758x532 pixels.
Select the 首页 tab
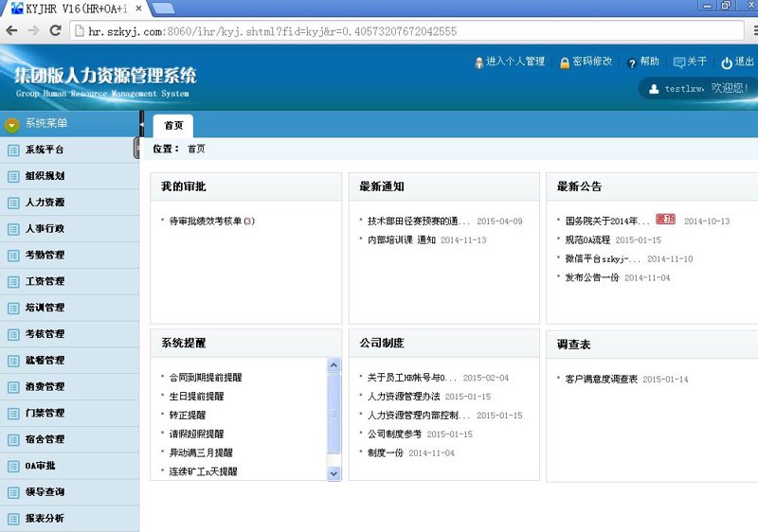[173, 126]
